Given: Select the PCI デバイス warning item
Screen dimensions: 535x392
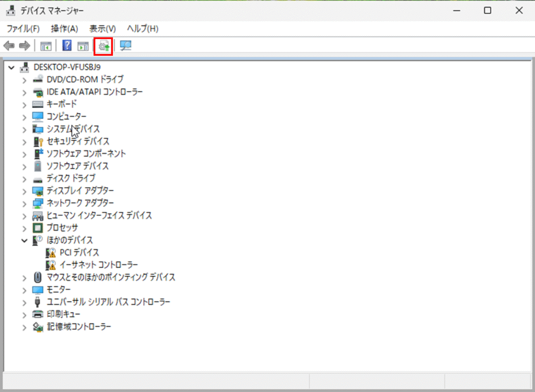Looking at the screenshot, I should (x=79, y=253).
